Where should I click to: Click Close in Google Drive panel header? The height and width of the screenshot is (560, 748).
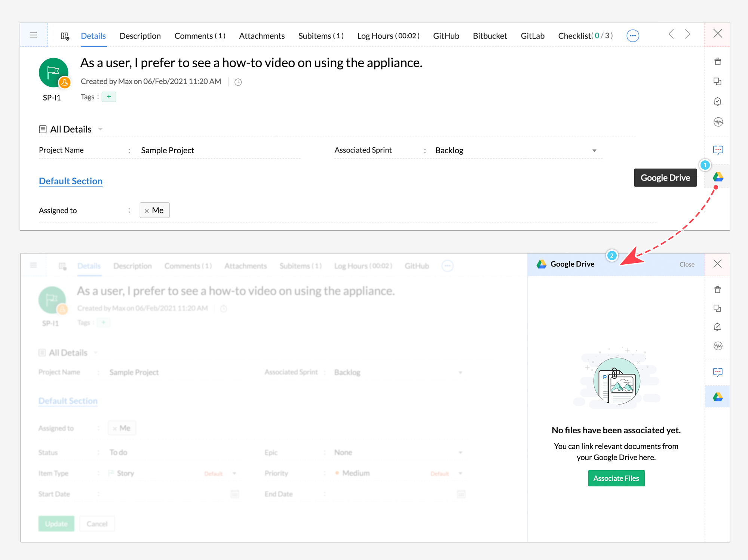687,264
